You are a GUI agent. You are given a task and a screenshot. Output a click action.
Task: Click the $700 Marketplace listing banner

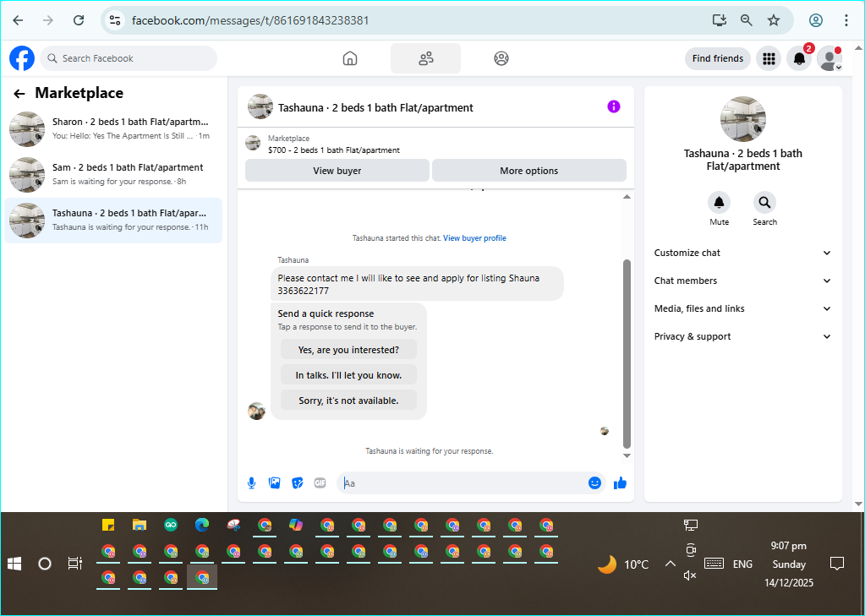pyautogui.click(x=435, y=144)
